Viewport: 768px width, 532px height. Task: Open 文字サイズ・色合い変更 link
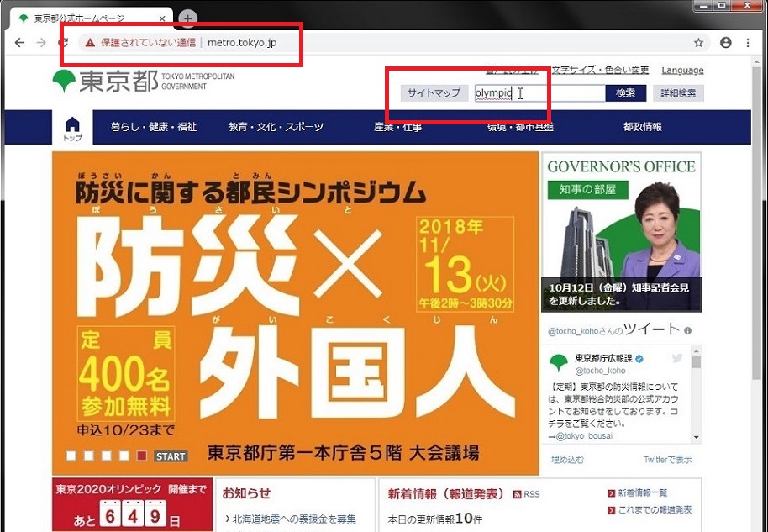pyautogui.click(x=601, y=70)
